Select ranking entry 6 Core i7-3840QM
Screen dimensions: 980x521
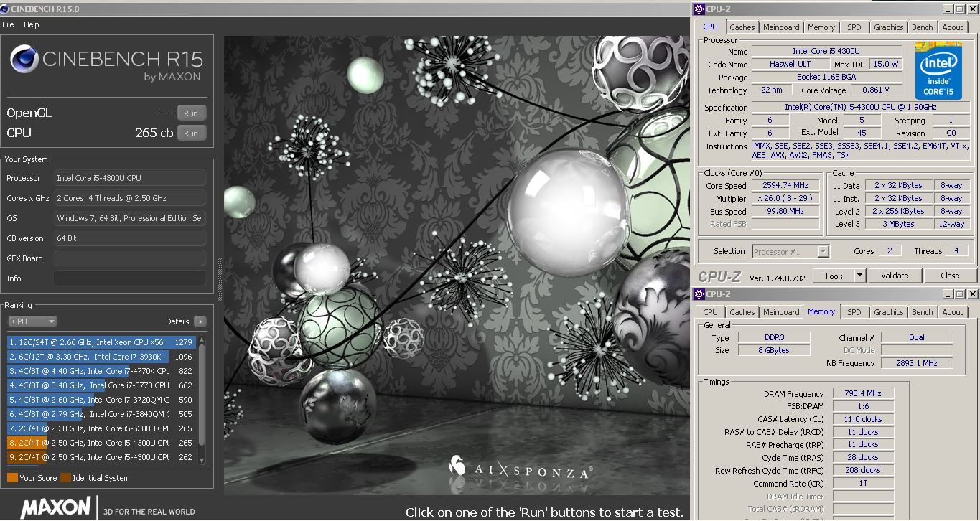[x=101, y=414]
